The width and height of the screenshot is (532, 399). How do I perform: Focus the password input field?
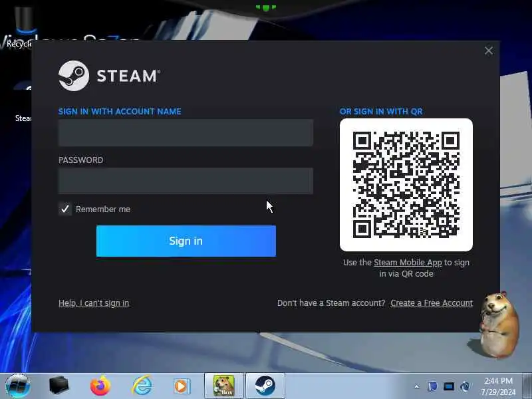(186, 181)
